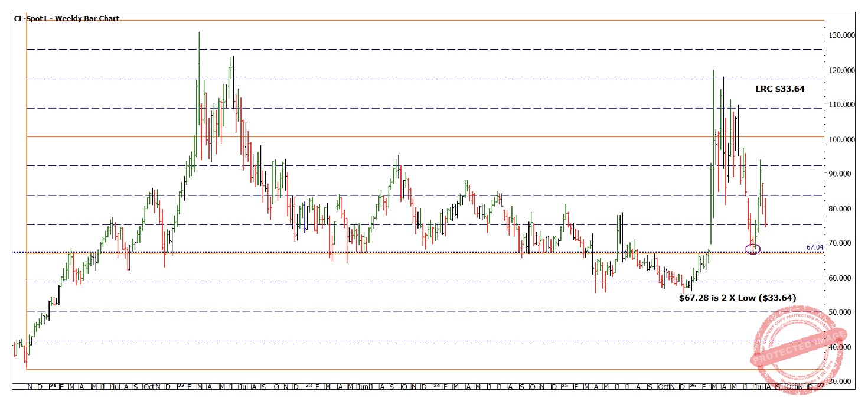Click the '24' year marker on time axis
This screenshot has height=404, width=868.
(x=436, y=386)
